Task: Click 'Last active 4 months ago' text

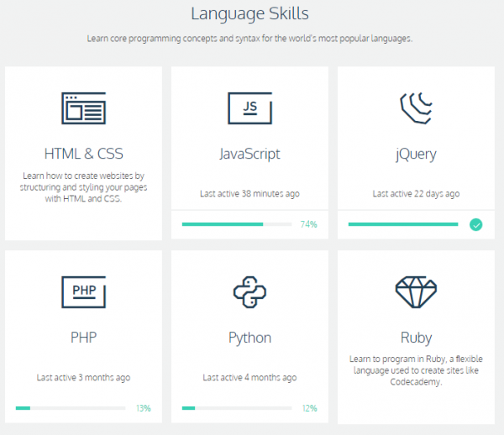Action: click(x=249, y=378)
